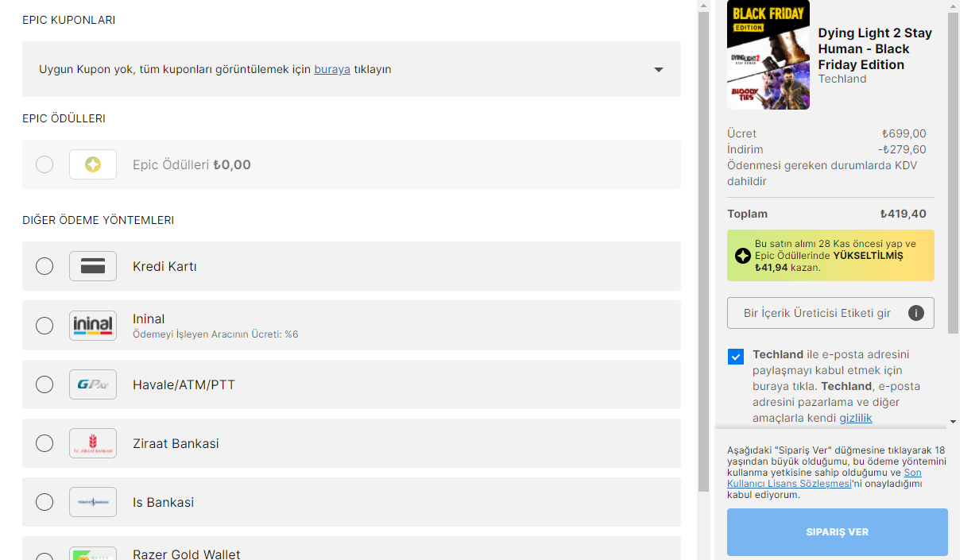Click the Epic Rewards coin icon
This screenshot has width=979, height=560.
tap(93, 164)
